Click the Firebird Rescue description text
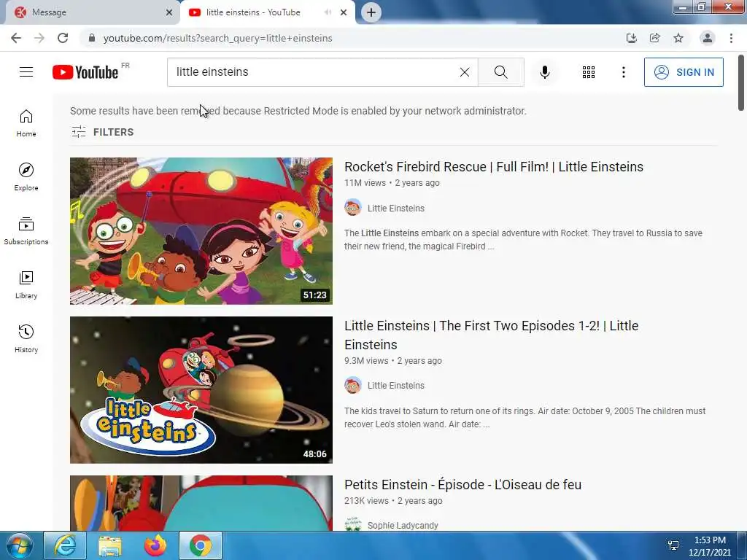Image resolution: width=747 pixels, height=560 pixels. (x=523, y=239)
